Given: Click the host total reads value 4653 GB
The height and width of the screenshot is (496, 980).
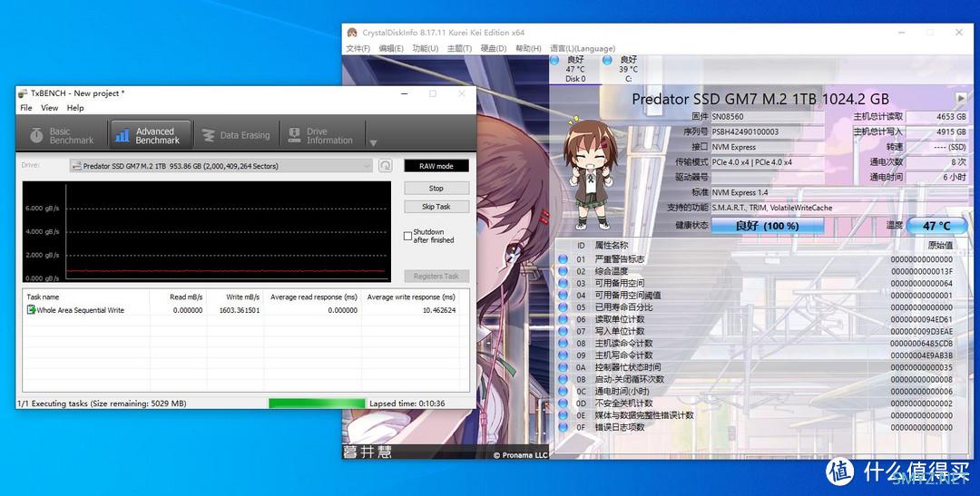Looking at the screenshot, I should 936,116.
